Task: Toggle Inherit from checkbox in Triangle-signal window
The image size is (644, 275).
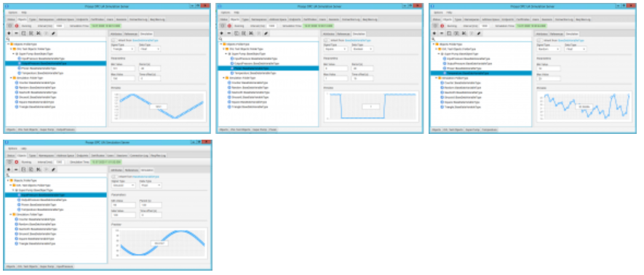Action: [114, 40]
